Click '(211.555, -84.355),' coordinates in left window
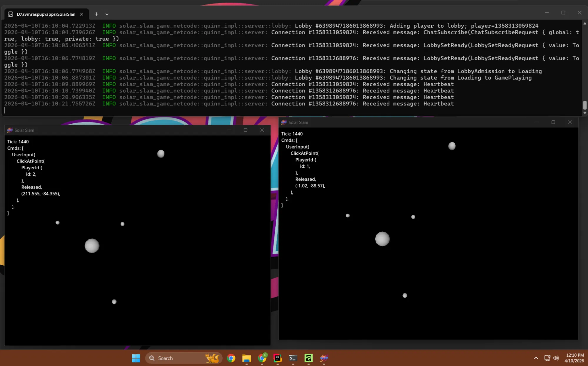 pos(41,194)
